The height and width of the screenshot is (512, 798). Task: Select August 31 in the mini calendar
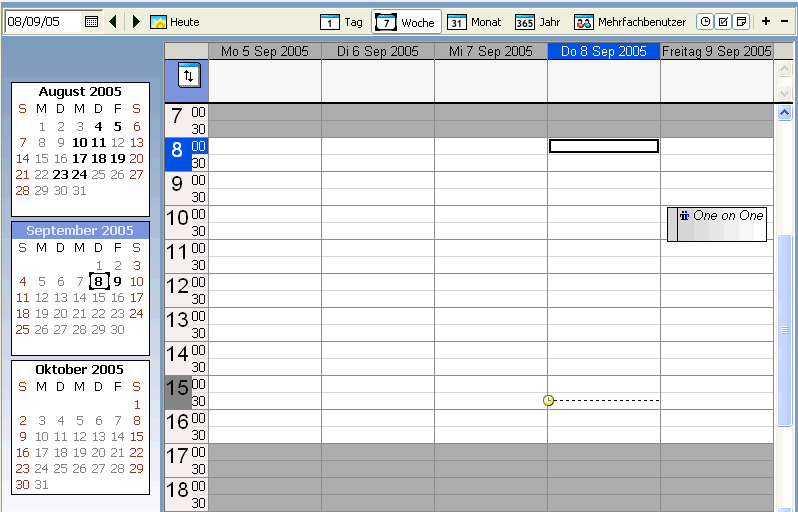pos(80,191)
